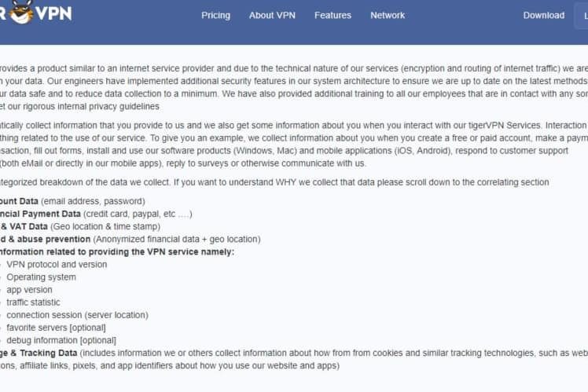Click the bold '& Tracking Data' heading
The image size is (588, 392).
pyautogui.click(x=39, y=353)
